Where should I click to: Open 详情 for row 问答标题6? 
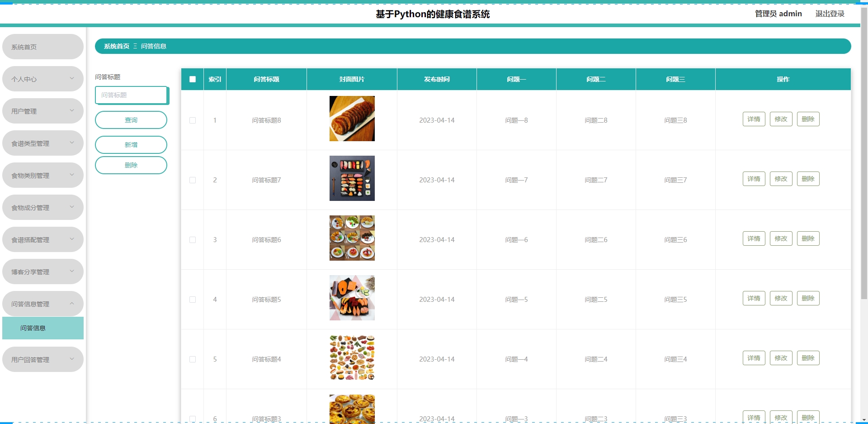point(754,238)
